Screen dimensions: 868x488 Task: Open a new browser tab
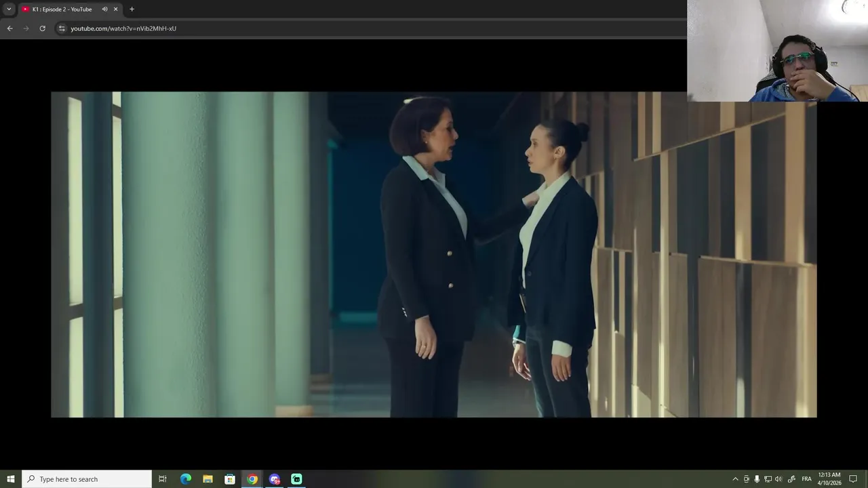tap(132, 9)
